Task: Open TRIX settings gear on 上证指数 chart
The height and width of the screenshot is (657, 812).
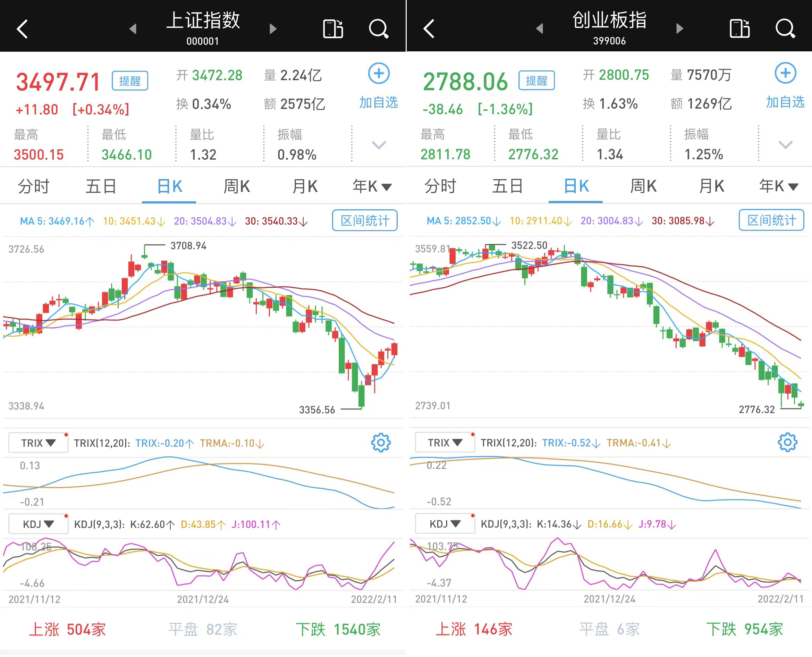Action: [x=380, y=443]
